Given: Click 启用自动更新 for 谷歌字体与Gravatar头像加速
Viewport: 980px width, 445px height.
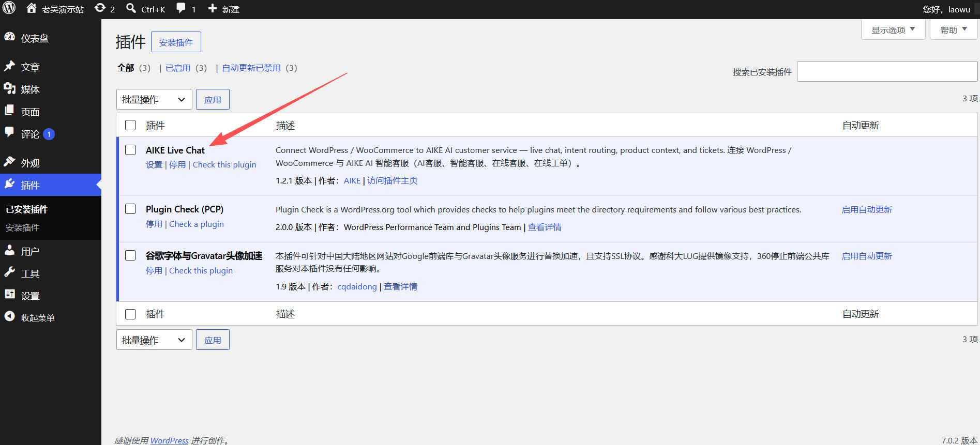Looking at the screenshot, I should coord(867,256).
